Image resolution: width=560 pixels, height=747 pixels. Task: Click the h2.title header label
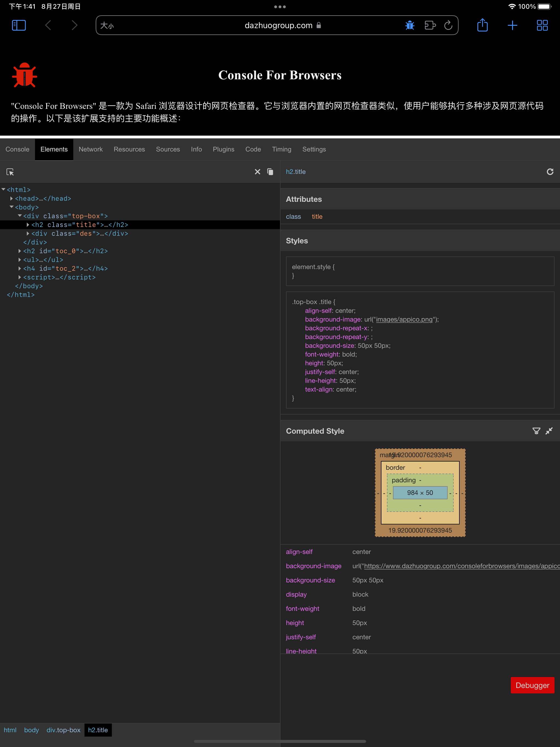pyautogui.click(x=296, y=171)
